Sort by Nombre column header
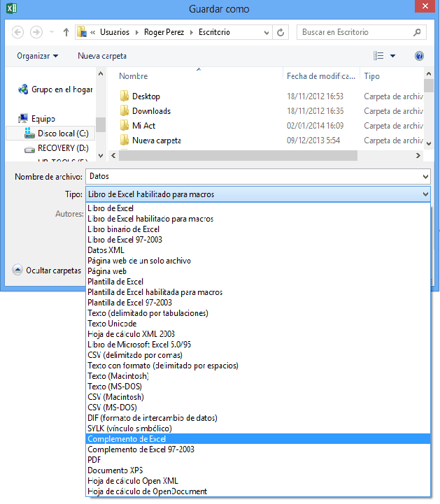 point(133,76)
